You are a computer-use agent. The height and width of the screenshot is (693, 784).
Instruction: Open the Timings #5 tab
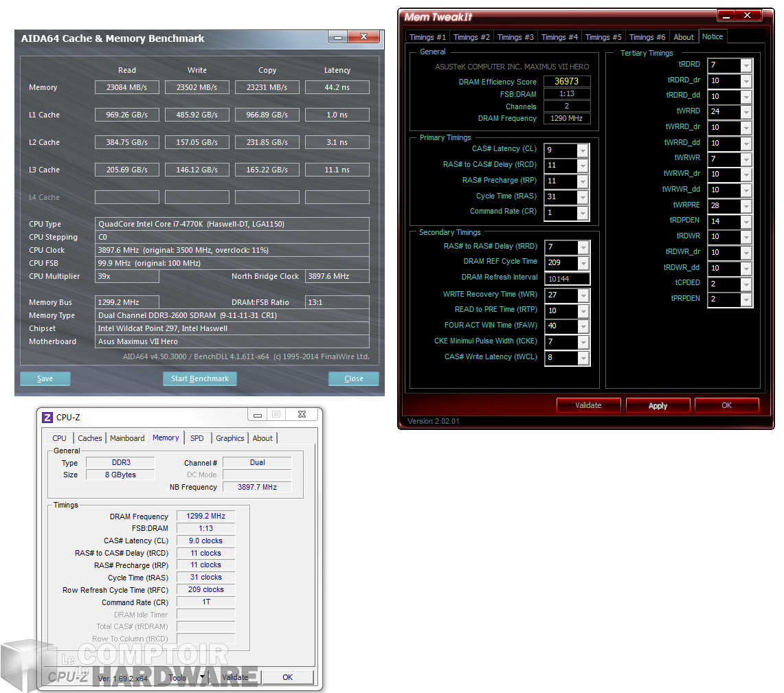click(x=603, y=37)
